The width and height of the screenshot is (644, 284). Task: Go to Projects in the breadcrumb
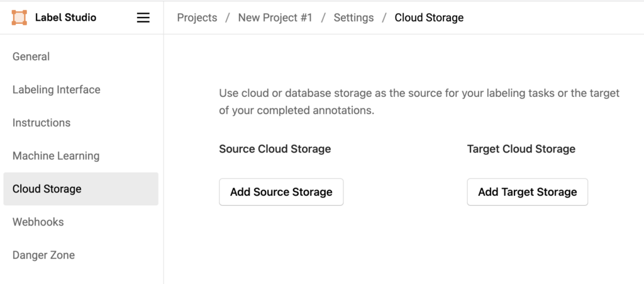coord(197,18)
